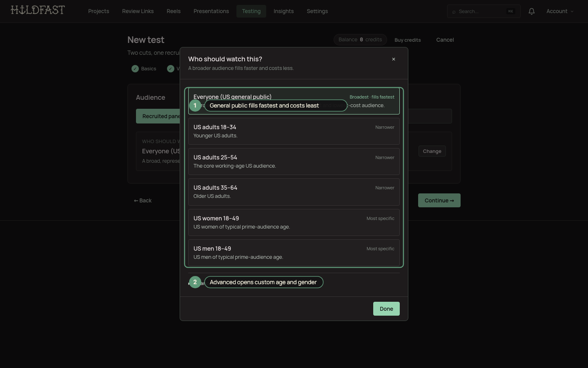
Task: Click 'Narrower' tag on US adults 35–64 row
Action: tap(385, 188)
